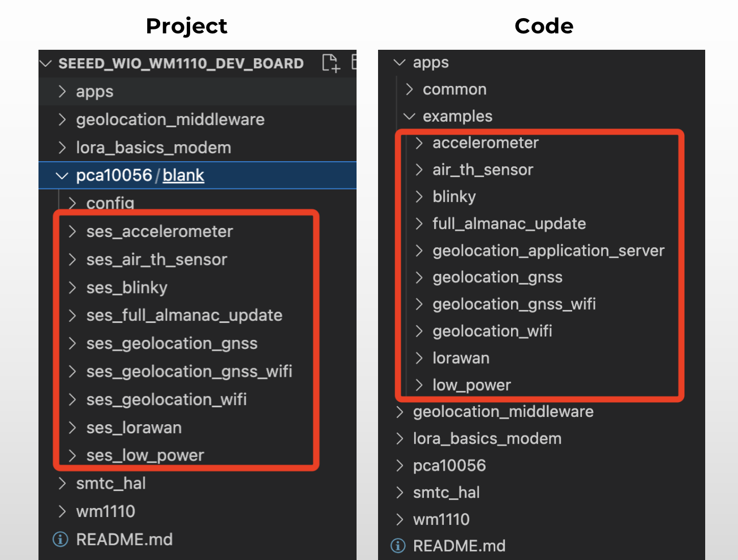Open README.md in Code panel
The height and width of the screenshot is (560, 738).
point(459,546)
